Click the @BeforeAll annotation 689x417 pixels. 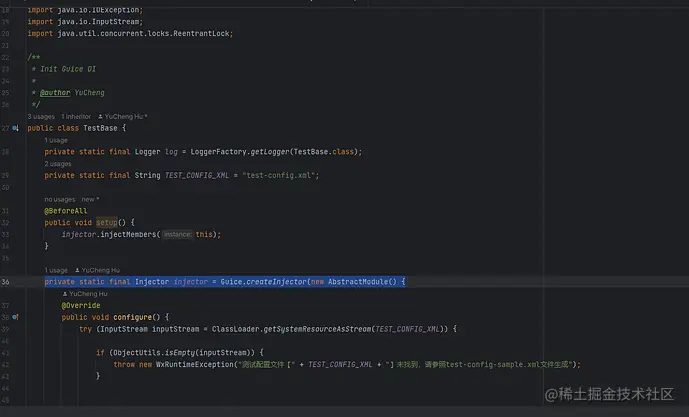click(65, 211)
